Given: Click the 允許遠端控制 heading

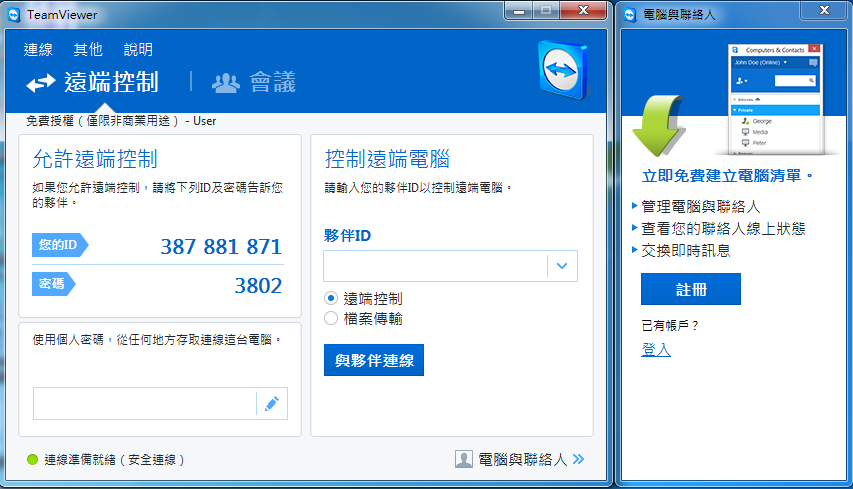Looking at the screenshot, I should (x=95, y=159).
